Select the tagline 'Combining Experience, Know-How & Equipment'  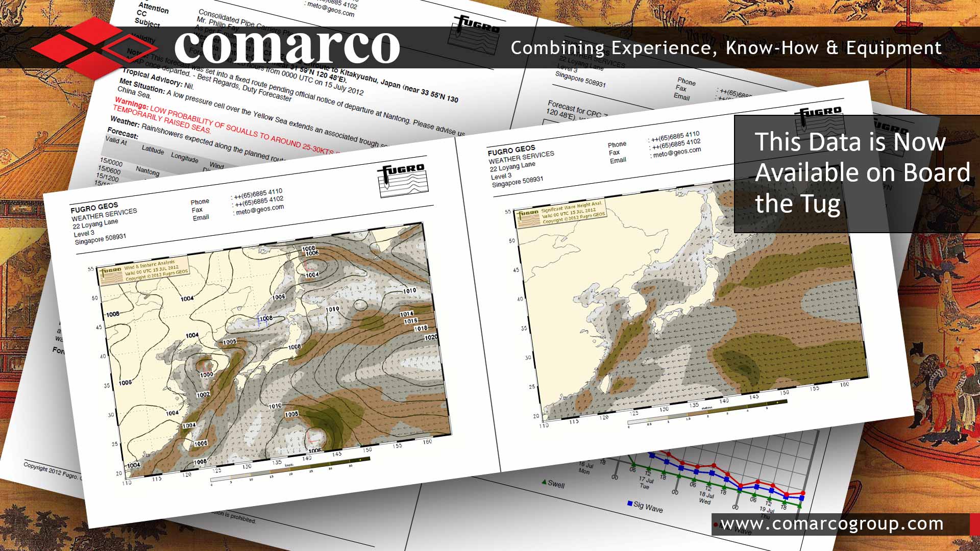[726, 48]
